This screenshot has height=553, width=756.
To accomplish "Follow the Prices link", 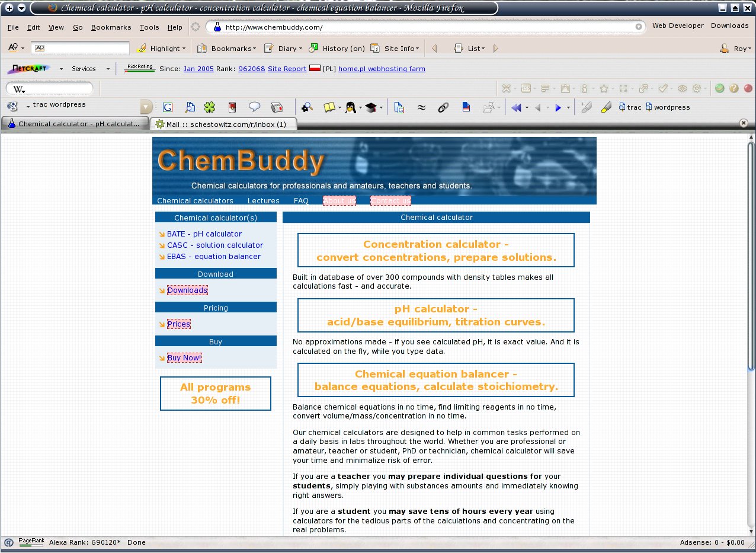I will 179,324.
